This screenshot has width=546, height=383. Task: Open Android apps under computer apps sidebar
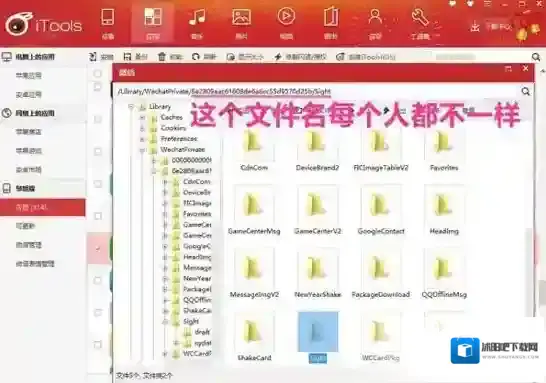click(x=29, y=94)
